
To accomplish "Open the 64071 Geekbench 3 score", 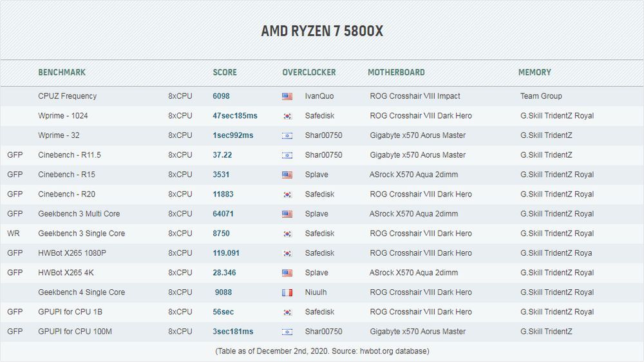I will (x=223, y=214).
